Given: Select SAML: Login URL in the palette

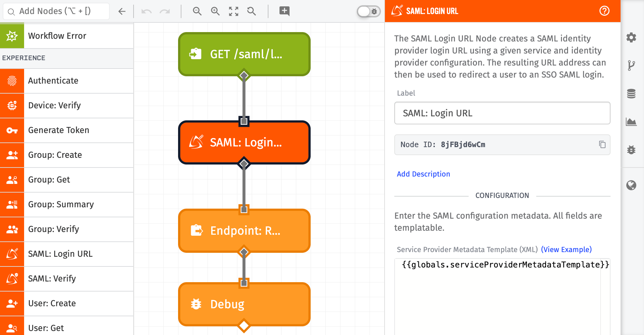Looking at the screenshot, I should click(x=67, y=254).
